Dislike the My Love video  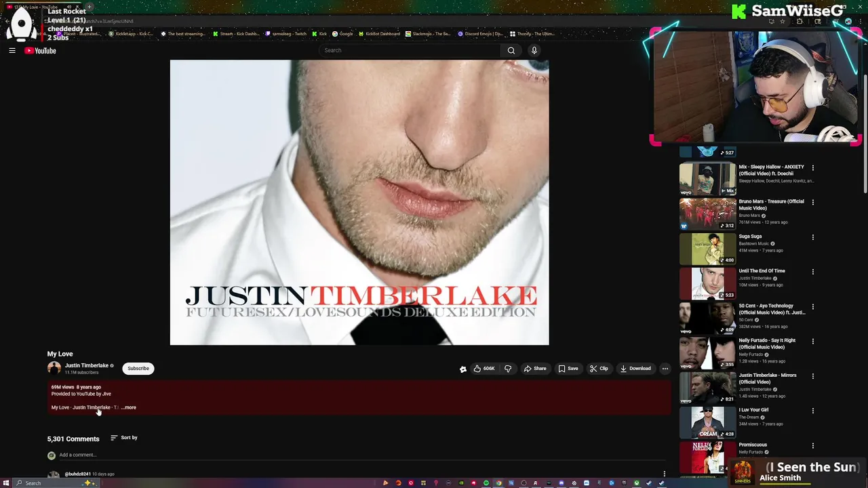click(x=508, y=369)
